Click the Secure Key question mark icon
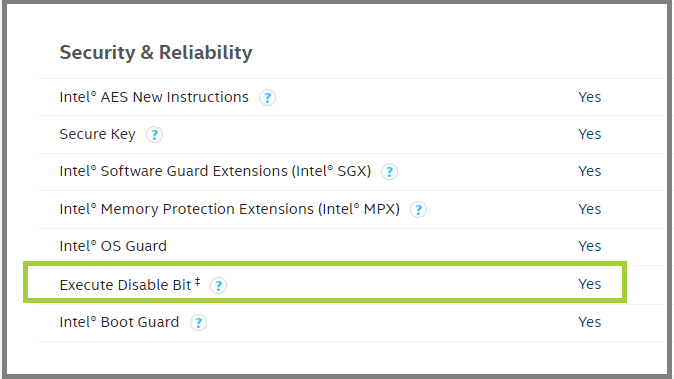Screen dimensions: 674x379 (154, 134)
